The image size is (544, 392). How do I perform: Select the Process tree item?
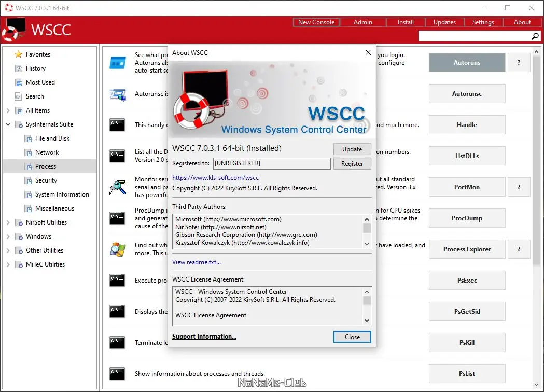click(x=50, y=166)
